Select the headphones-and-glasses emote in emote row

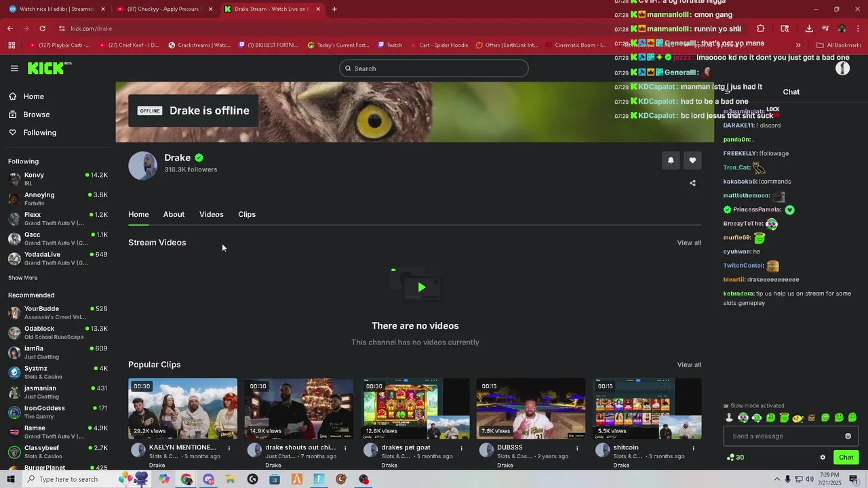pos(743,418)
